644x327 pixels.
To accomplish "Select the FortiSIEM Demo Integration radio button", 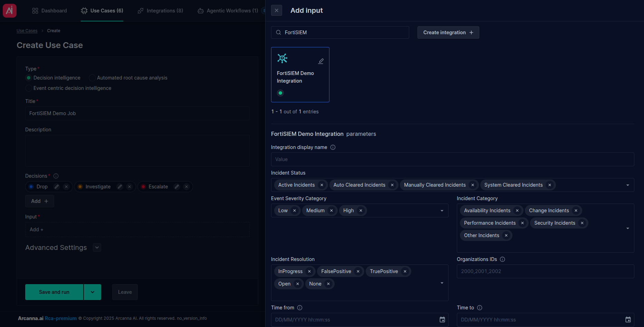I will click(280, 93).
